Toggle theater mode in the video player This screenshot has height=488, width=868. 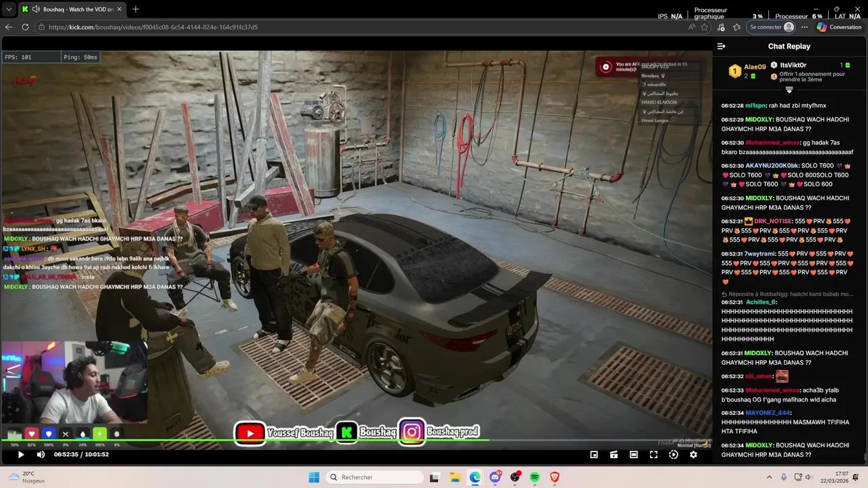click(633, 455)
